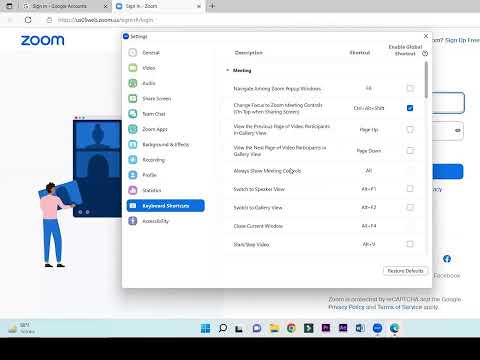Viewport: 480px width, 360px height.
Task: Open Team Chat settings icon
Action: [133, 114]
